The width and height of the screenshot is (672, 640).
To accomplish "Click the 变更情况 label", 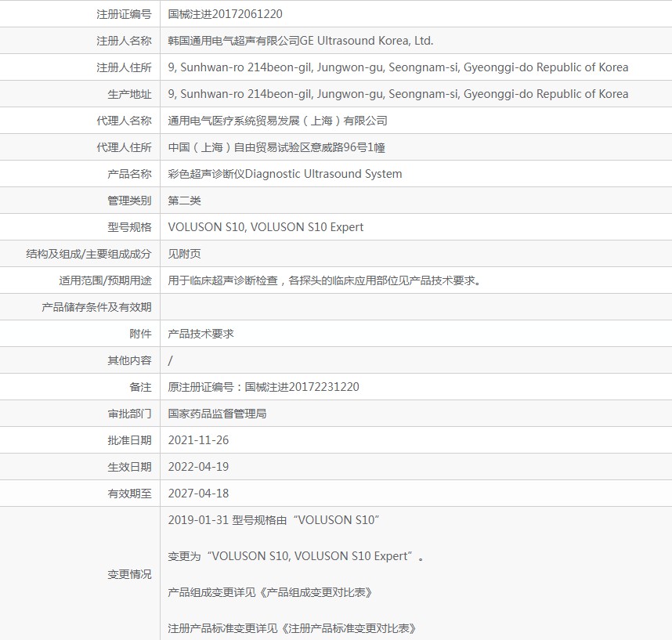I will (x=129, y=574).
